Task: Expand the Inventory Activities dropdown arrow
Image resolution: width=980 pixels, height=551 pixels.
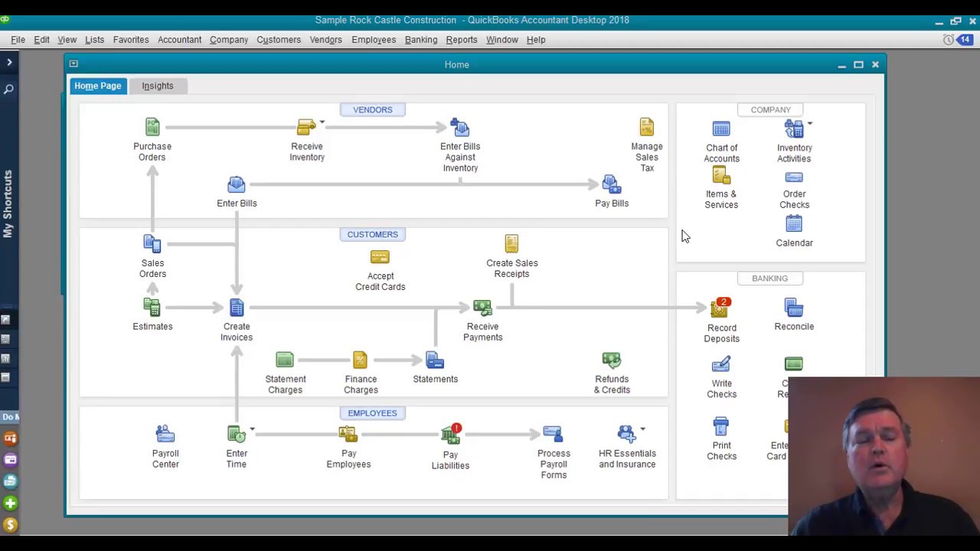Action: tap(809, 123)
